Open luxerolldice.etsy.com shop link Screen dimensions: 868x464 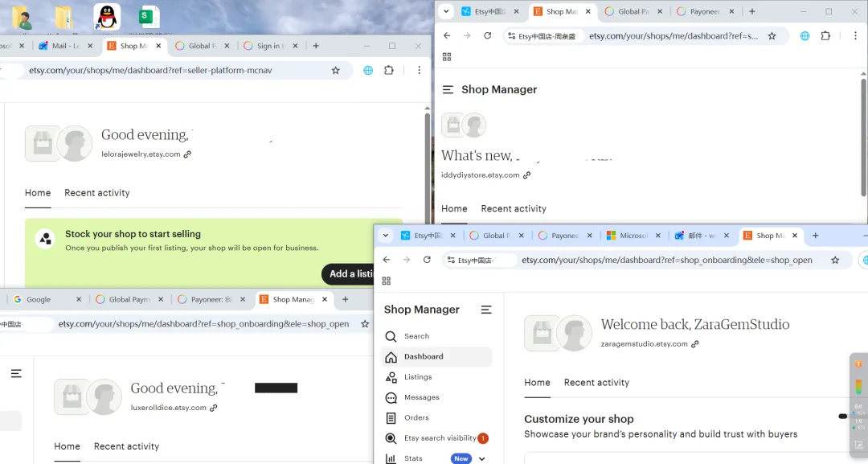coord(168,408)
